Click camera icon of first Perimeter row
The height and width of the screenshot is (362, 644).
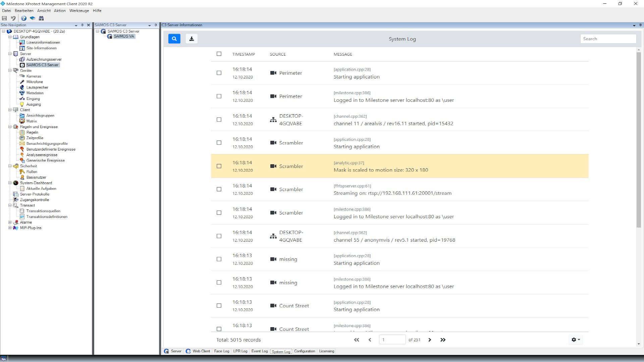(273, 73)
